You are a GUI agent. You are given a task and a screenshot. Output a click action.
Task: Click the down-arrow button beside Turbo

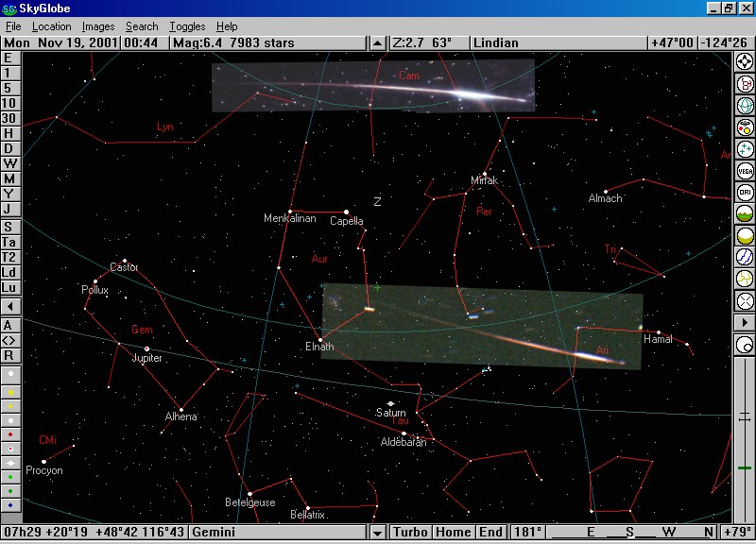pyautogui.click(x=378, y=533)
